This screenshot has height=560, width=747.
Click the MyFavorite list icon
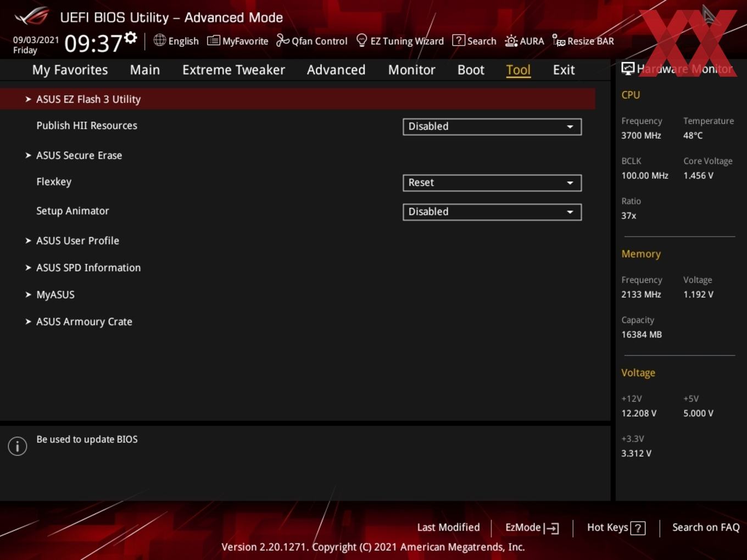click(x=214, y=41)
